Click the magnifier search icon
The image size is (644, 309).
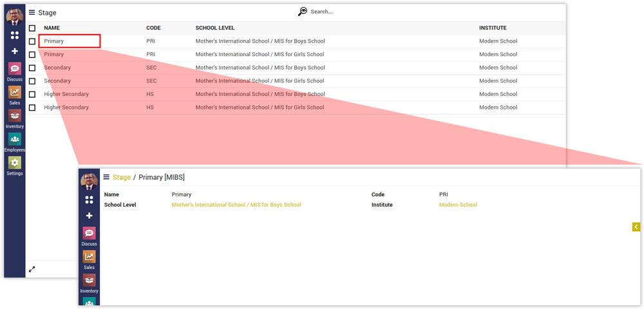click(x=303, y=12)
